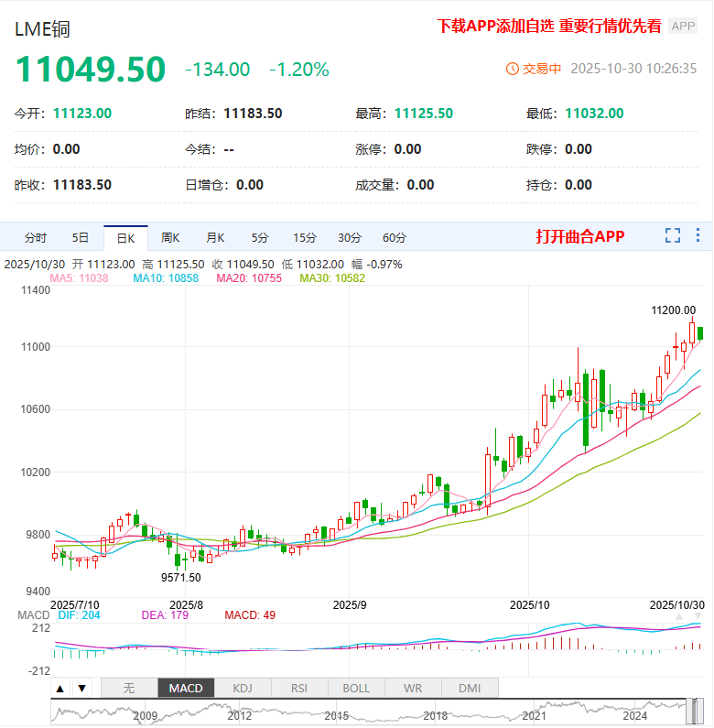Click the 2018 point on timeline navigator
The height and width of the screenshot is (728, 714).
pyautogui.click(x=435, y=716)
